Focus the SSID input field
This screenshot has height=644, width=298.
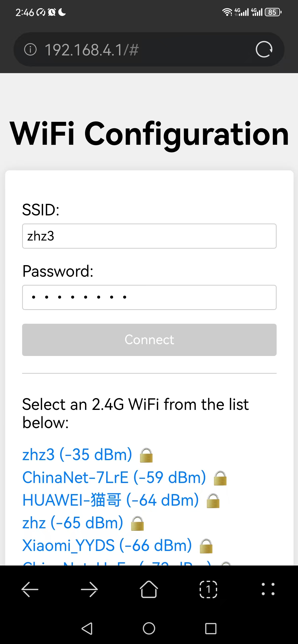149,236
